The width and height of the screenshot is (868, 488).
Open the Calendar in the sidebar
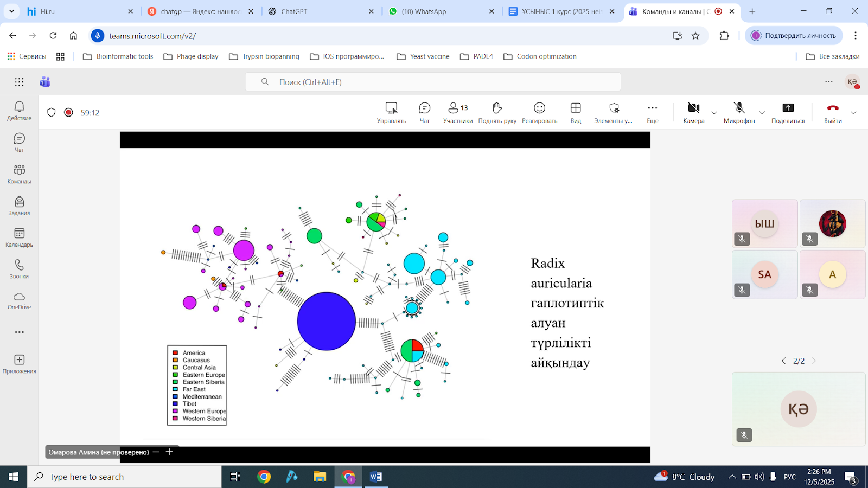19,237
